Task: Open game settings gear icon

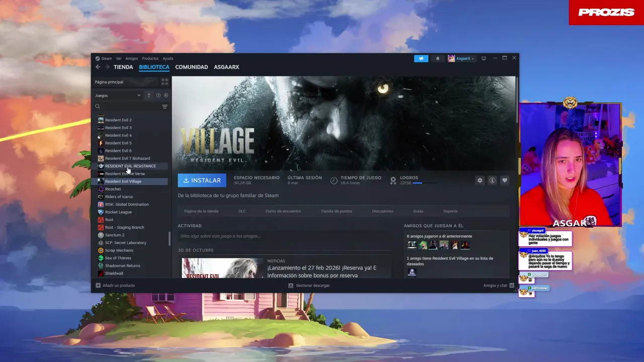Action: click(479, 180)
